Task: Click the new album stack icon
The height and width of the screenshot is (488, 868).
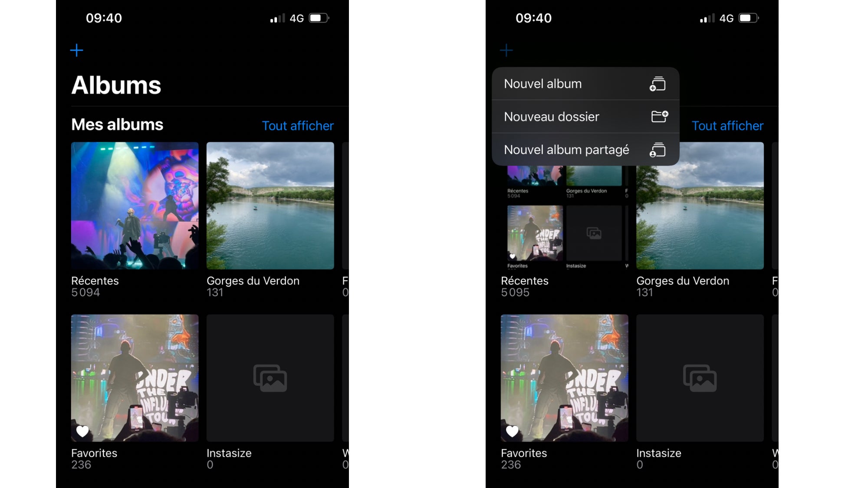Action: (x=658, y=84)
